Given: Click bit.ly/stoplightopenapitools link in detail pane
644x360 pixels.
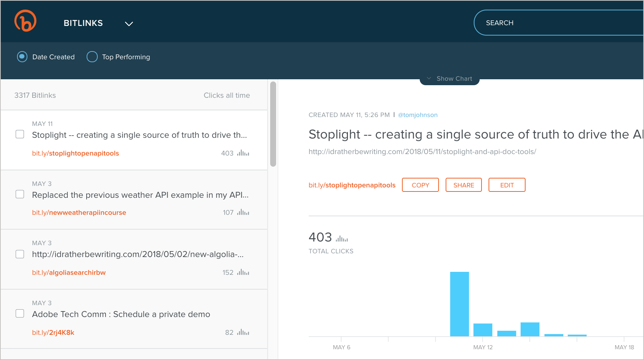Looking at the screenshot, I should 352,185.
